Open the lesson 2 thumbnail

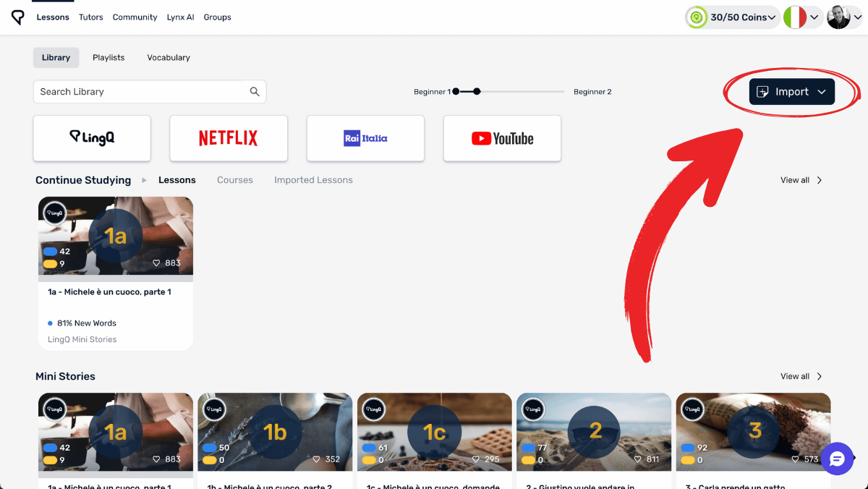tap(594, 433)
